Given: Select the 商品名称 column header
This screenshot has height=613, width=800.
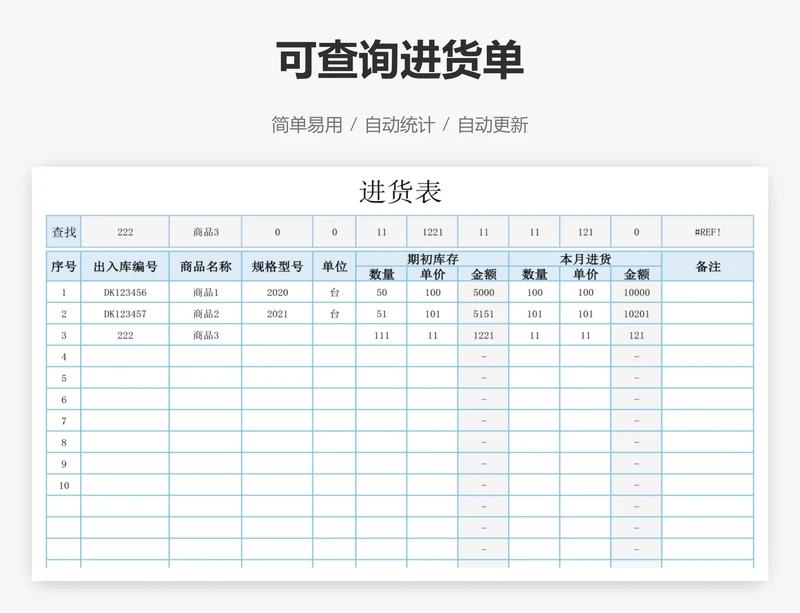Looking at the screenshot, I should (206, 266).
